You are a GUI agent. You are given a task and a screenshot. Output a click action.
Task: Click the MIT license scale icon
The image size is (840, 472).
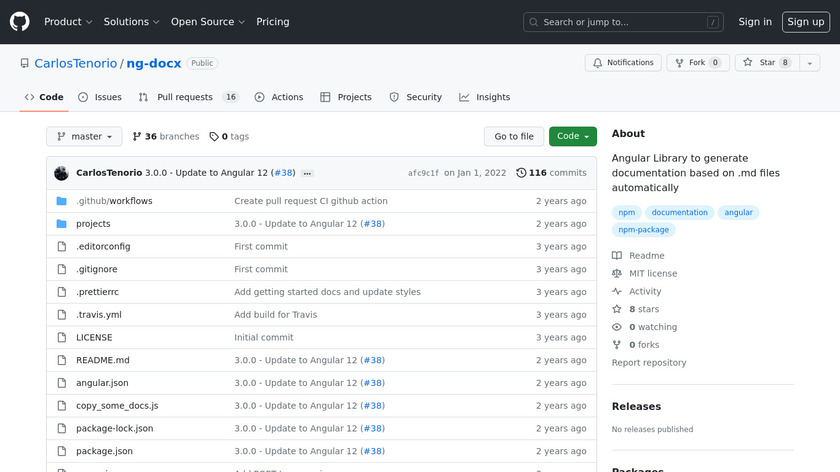click(617, 274)
